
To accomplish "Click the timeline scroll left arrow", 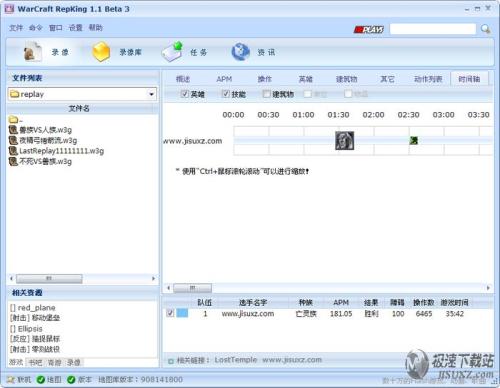I will coord(168,288).
